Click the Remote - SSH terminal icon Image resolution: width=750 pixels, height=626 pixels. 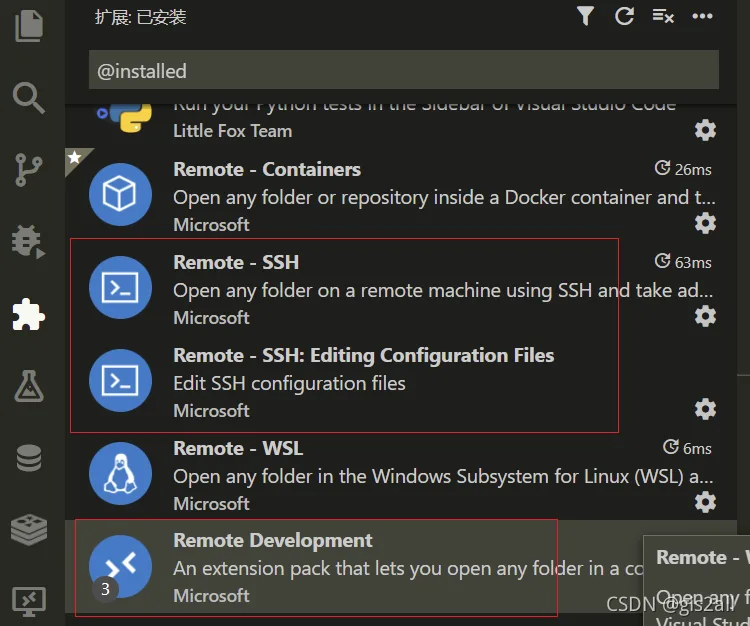pyautogui.click(x=120, y=287)
